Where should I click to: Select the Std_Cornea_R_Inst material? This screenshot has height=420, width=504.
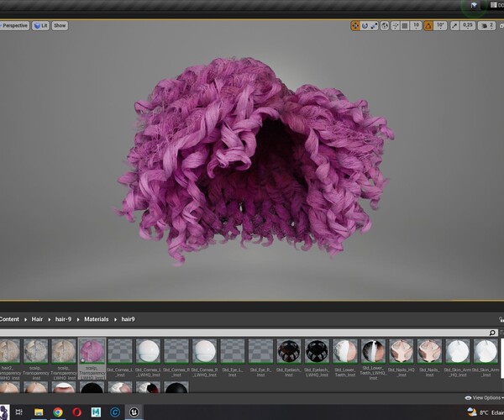(x=176, y=358)
